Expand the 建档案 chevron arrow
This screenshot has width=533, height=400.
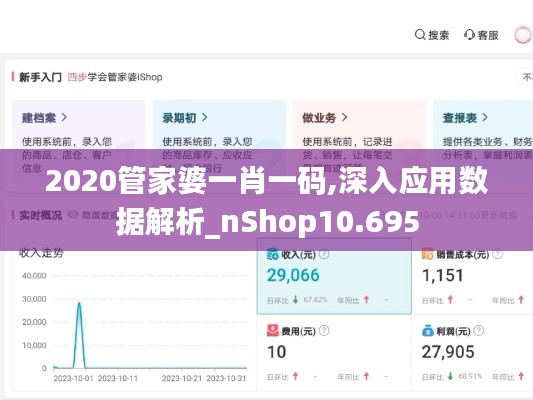(64, 118)
